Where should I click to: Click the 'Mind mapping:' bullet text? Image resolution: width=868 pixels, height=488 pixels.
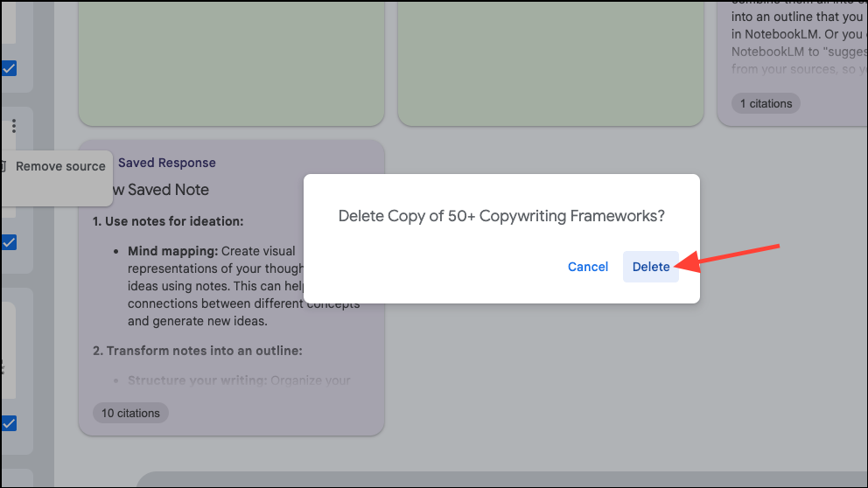[172, 251]
